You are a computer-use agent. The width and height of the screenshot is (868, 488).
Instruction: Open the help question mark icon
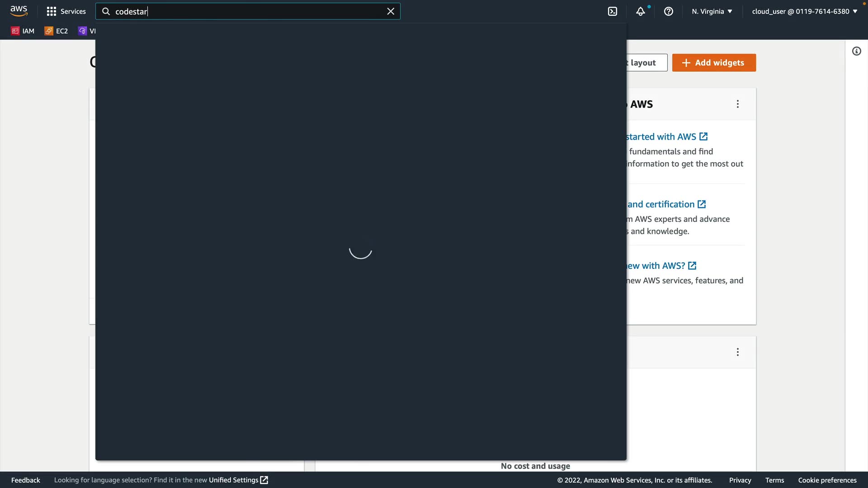coord(669,11)
